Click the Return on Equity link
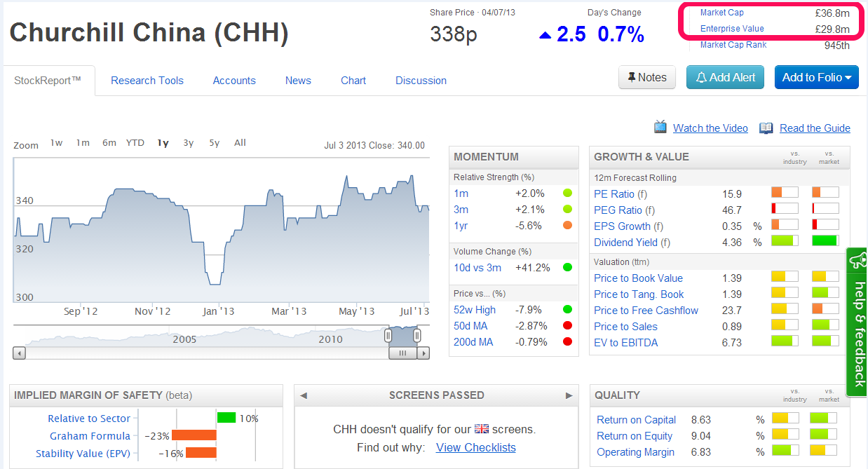Image resolution: width=868 pixels, height=469 pixels. point(634,436)
